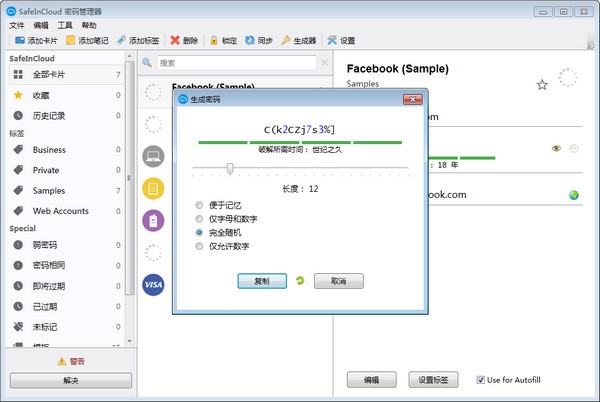Click the sidebar scroll-up arrow

coord(129,56)
